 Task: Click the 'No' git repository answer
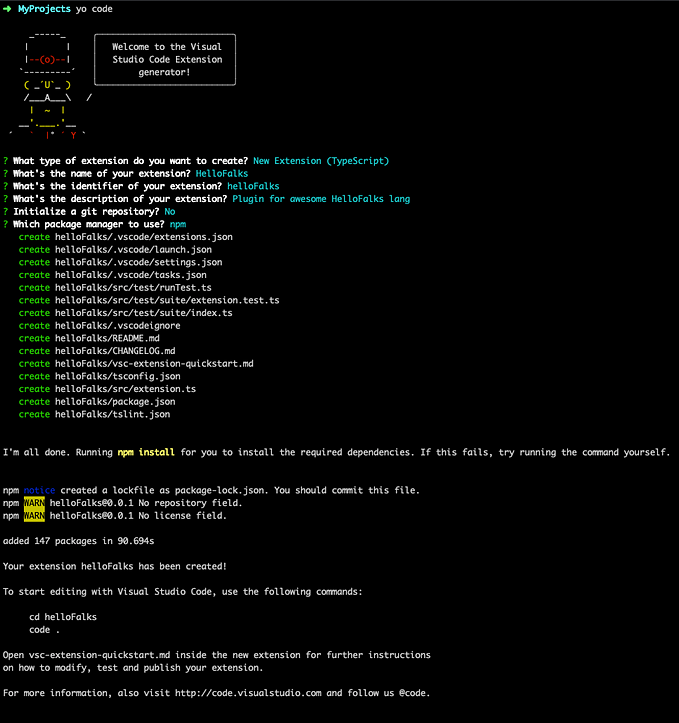tap(170, 212)
